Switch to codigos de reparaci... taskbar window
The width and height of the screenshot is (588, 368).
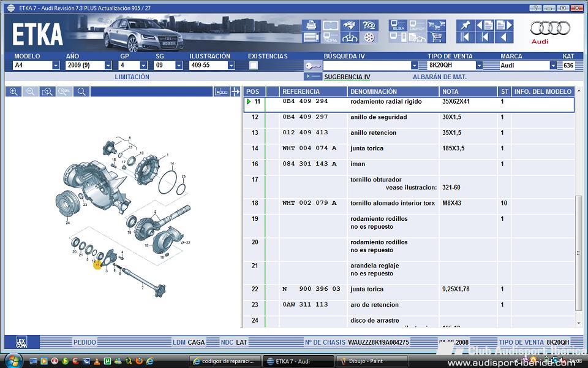[x=224, y=361]
